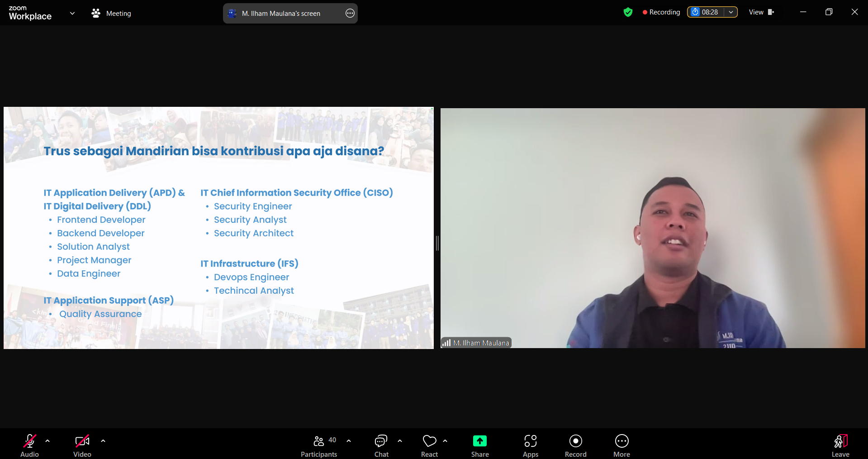868x459 pixels.
Task: Open the Apps menu
Action: pyautogui.click(x=531, y=445)
